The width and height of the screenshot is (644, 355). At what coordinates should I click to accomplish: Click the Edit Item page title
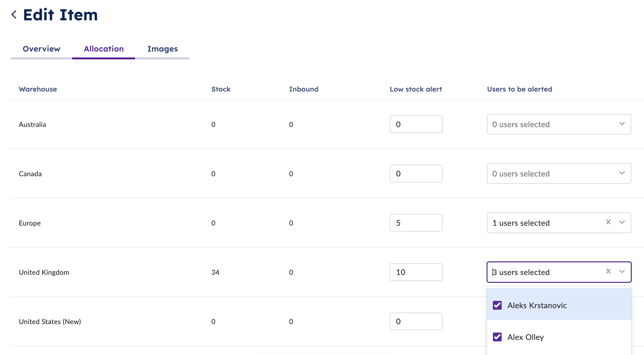[x=61, y=15]
